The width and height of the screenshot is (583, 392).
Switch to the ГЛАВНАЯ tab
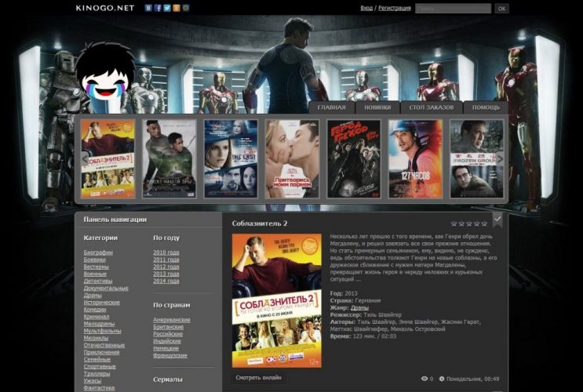point(331,107)
